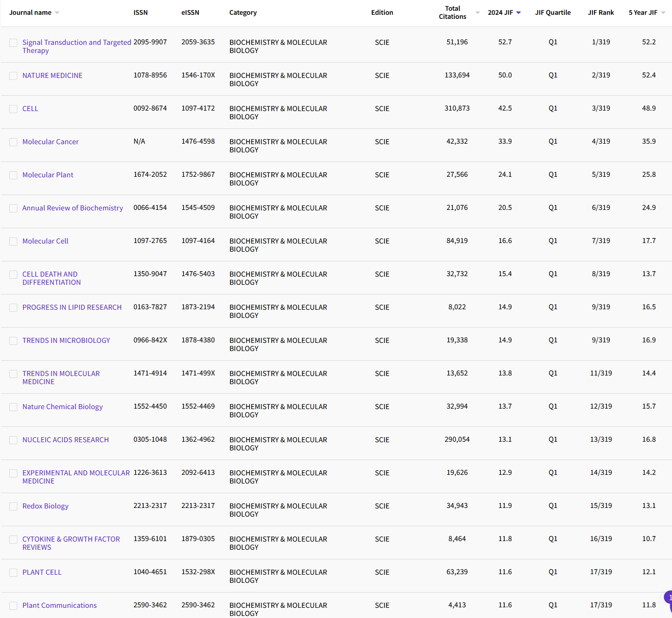Open the Journal name sort arrow
This screenshot has height=618, width=672.
click(x=56, y=12)
